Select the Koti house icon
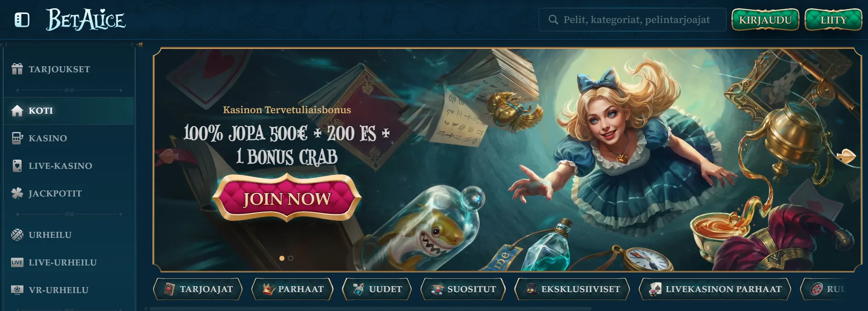The height and width of the screenshot is (311, 868). (17, 110)
